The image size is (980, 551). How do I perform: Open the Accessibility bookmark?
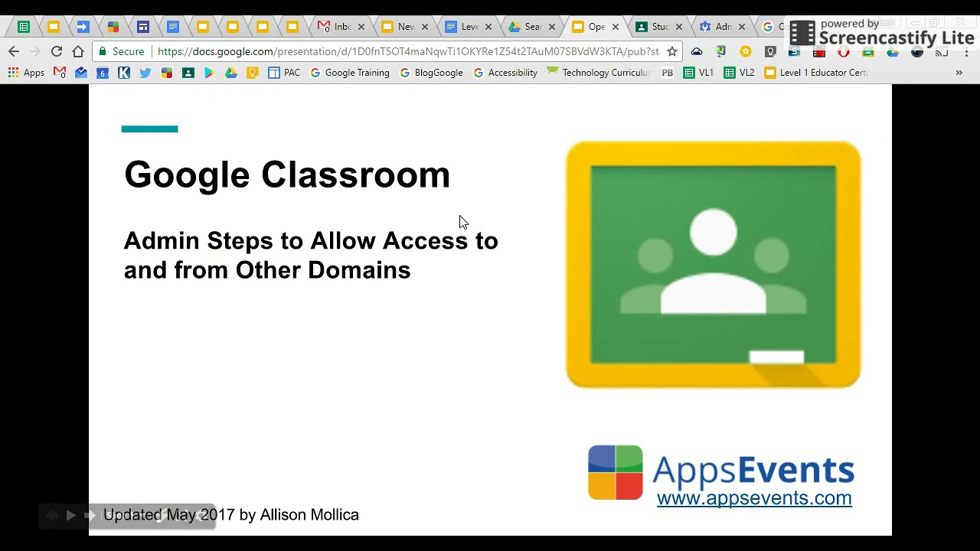505,73
